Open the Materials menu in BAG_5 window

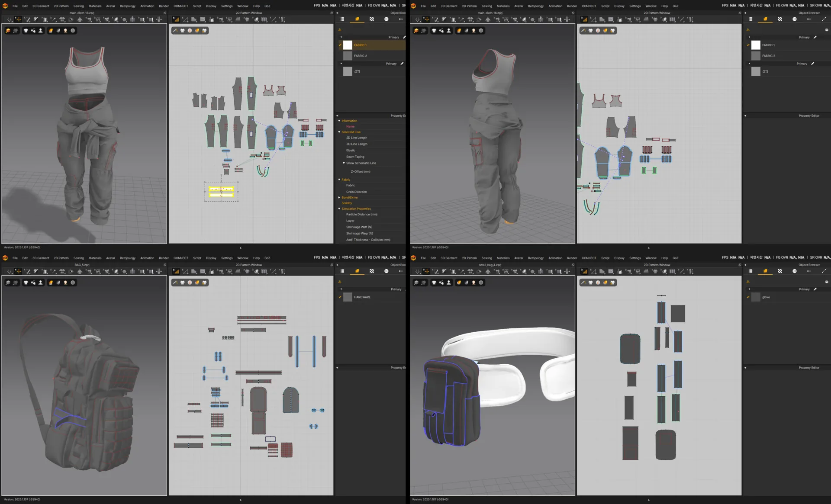tap(95, 258)
